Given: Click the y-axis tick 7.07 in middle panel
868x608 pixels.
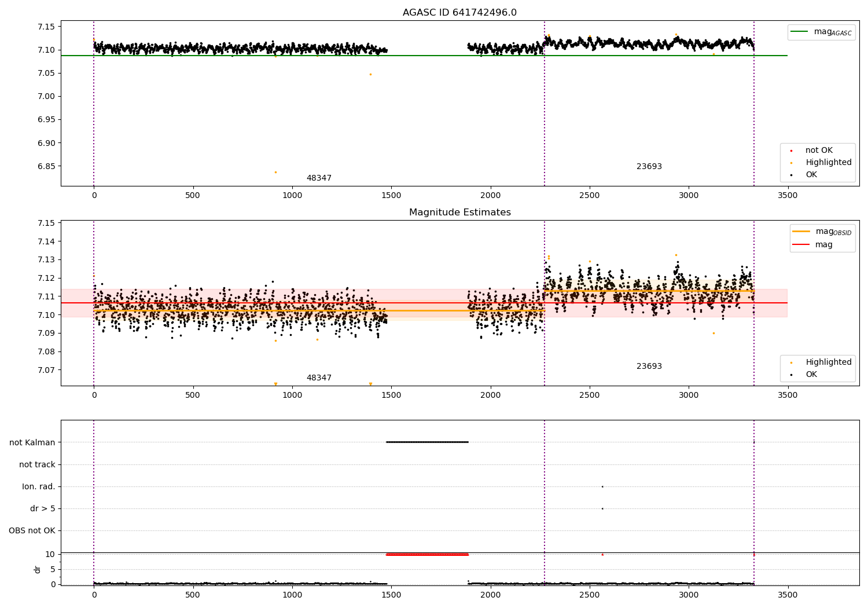Looking at the screenshot, I should 46,370.
